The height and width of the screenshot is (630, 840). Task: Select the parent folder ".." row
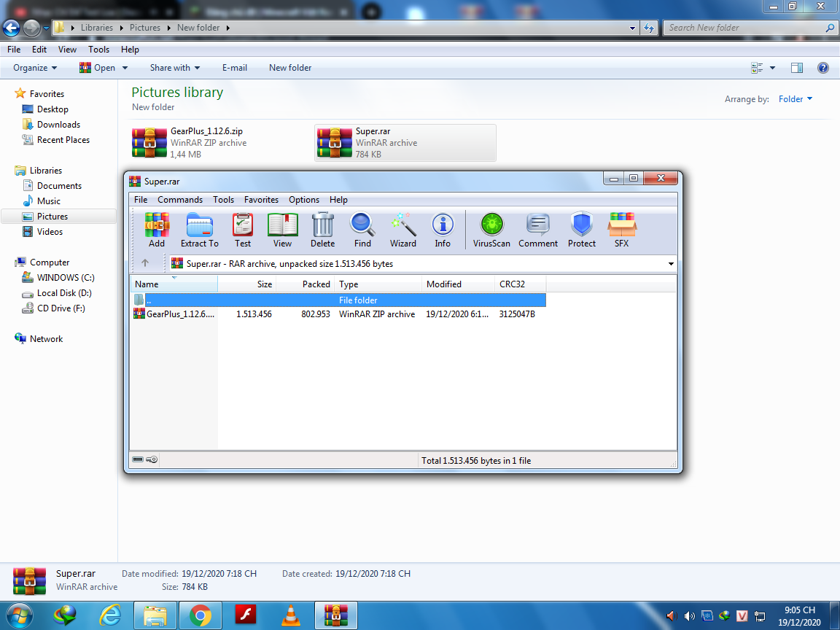pyautogui.click(x=338, y=300)
